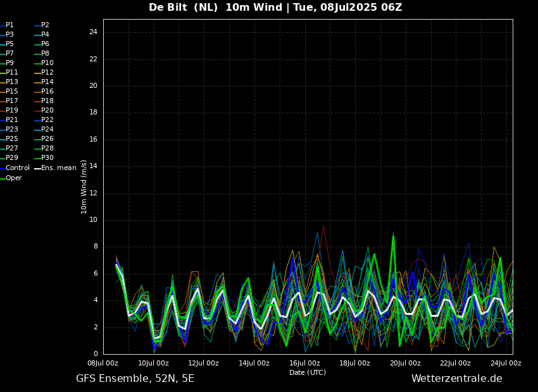Select the Oper legend entry
Screen dimensions: 538x392
pyautogui.click(x=13, y=178)
